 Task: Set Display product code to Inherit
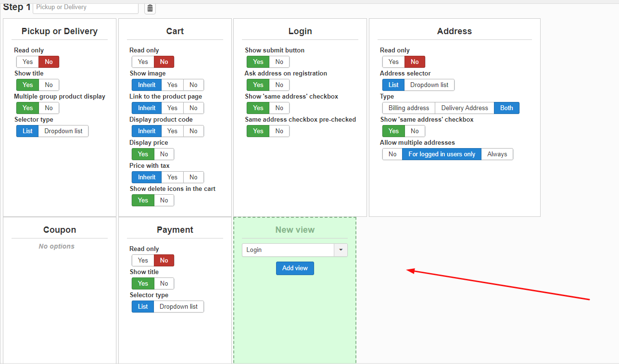(x=147, y=131)
